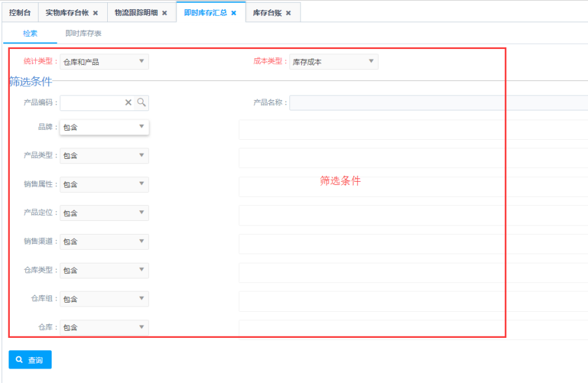Click the 产品编码 search magnifier icon

(x=141, y=103)
